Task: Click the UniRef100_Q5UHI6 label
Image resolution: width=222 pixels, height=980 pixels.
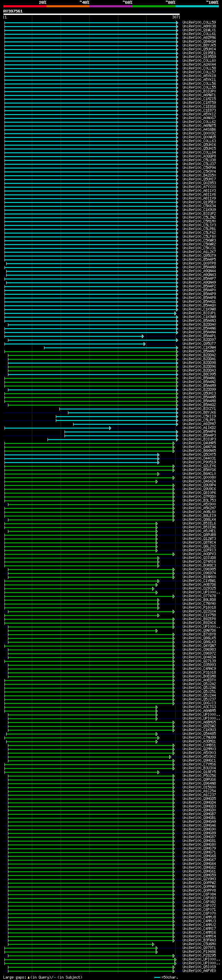Action: [199, 145]
